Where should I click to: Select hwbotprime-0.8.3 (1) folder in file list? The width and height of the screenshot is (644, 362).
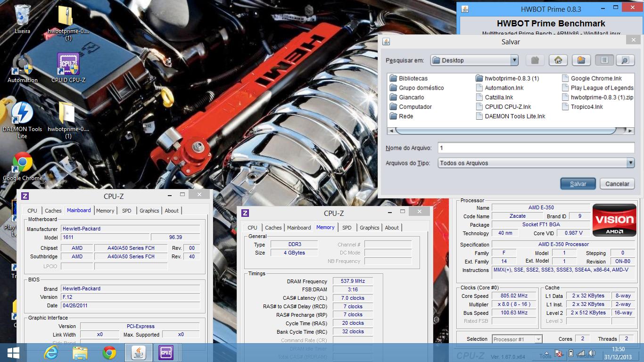(507, 78)
